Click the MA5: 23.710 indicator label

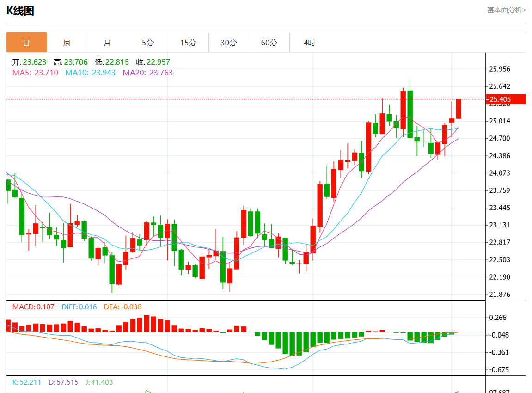point(35,73)
